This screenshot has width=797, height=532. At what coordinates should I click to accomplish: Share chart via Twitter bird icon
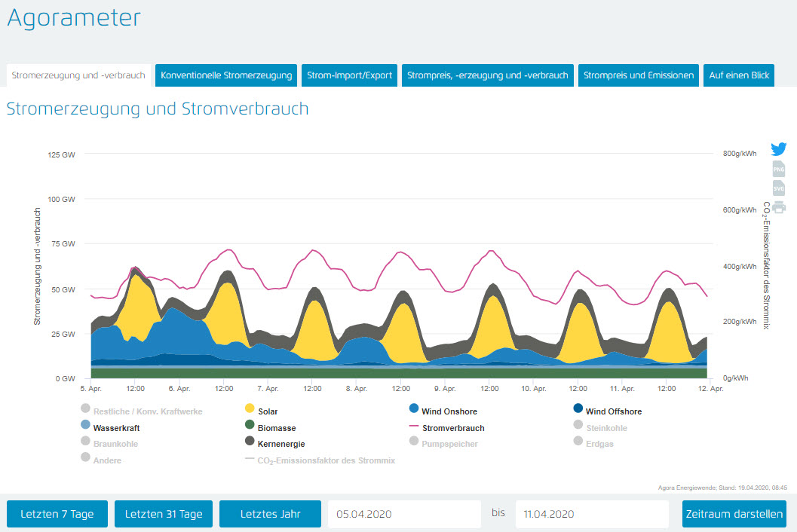tap(779, 149)
